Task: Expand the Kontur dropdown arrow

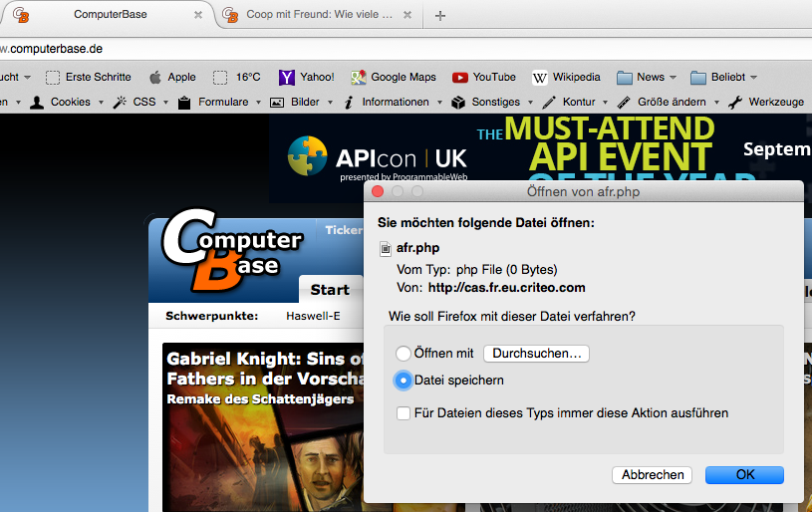Action: pos(605,103)
